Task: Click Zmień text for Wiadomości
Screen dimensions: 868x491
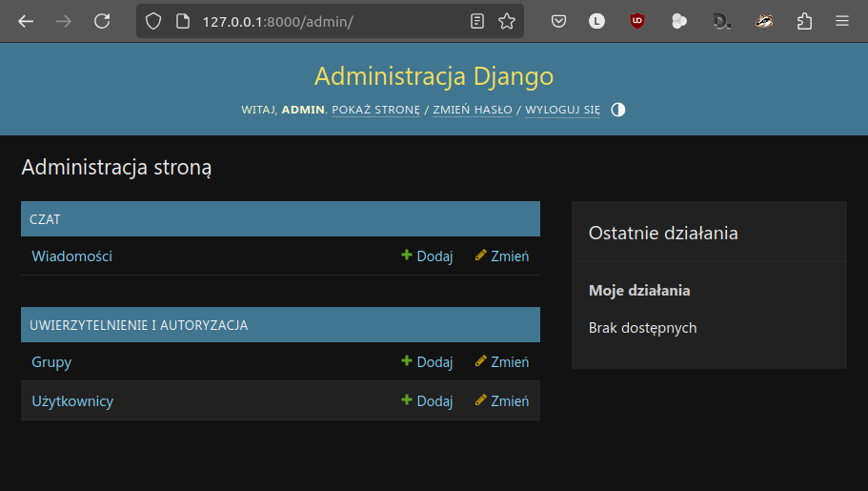Action: (x=510, y=256)
